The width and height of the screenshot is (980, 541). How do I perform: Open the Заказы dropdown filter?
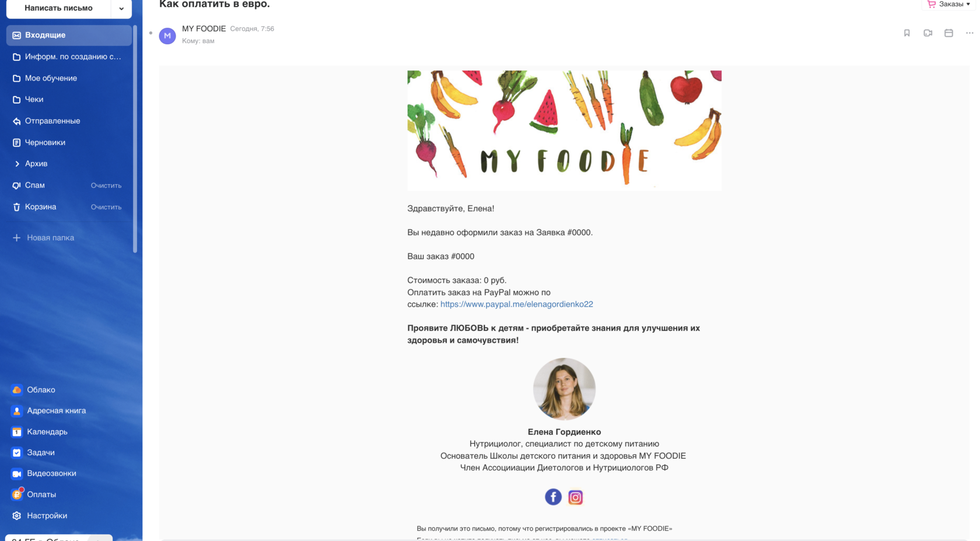click(x=949, y=5)
